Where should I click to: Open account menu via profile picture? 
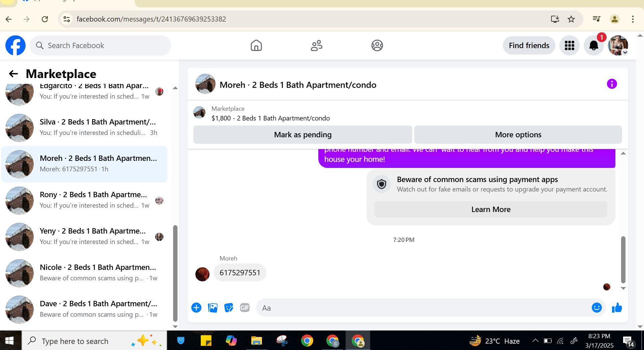pos(618,45)
